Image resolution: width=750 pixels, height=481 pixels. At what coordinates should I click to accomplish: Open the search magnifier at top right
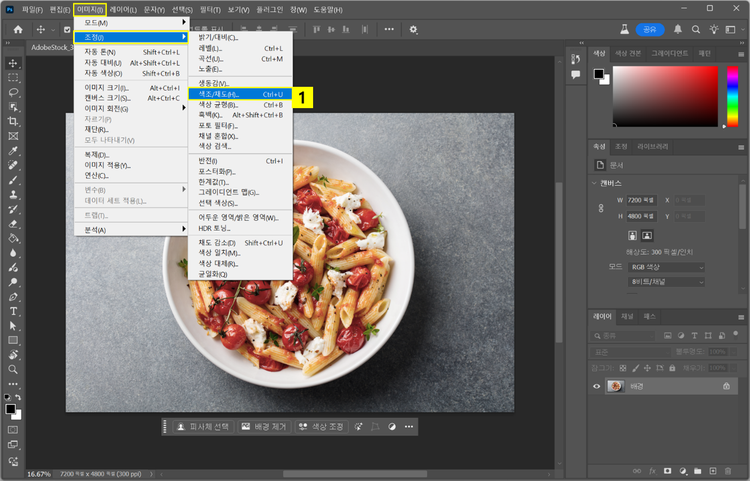(x=696, y=30)
